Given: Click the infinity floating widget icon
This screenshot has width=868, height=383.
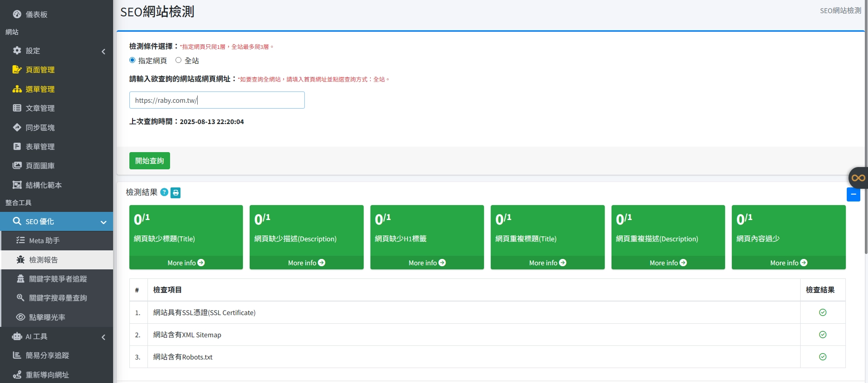Looking at the screenshot, I should [x=858, y=178].
